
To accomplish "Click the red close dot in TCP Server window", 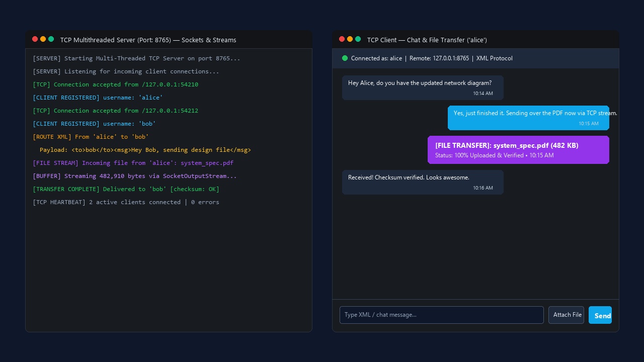I will (x=35, y=39).
